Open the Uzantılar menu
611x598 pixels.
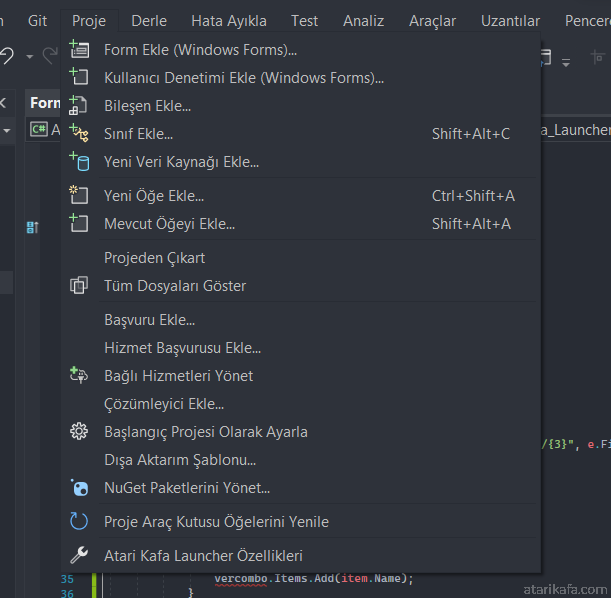point(510,21)
